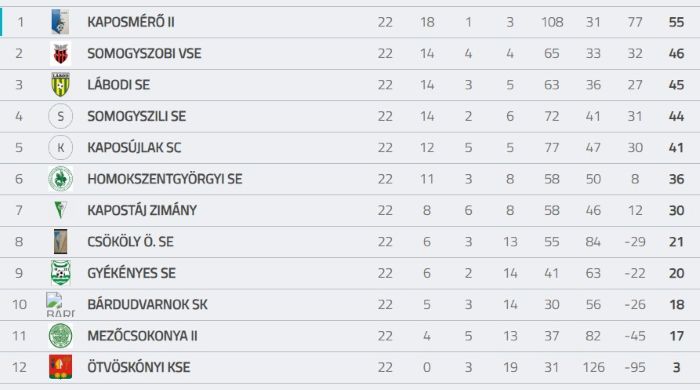Click the Kaposmérő II team crest

point(60,22)
